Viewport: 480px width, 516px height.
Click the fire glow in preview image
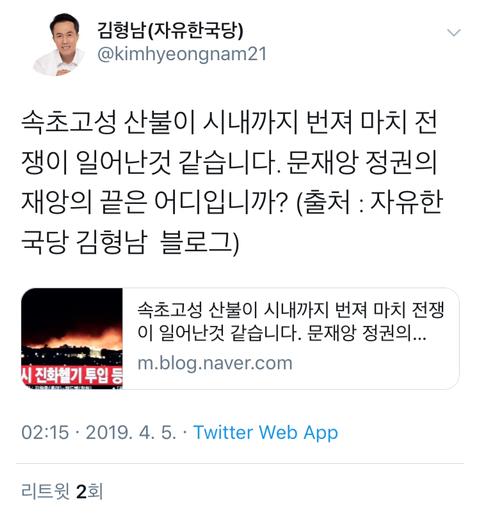72,337
